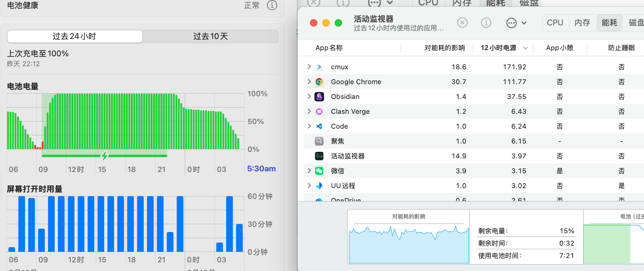644x271 pixels.
Task: Click the 聚焦 Spotlight icon
Action: [x=319, y=141]
